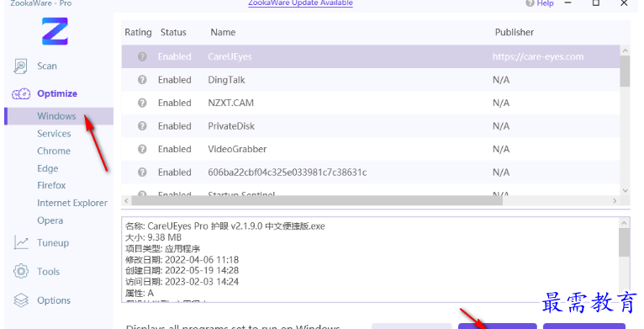Select the VideoGrabber startup entry
The height and width of the screenshot is (329, 644).
coord(371,149)
